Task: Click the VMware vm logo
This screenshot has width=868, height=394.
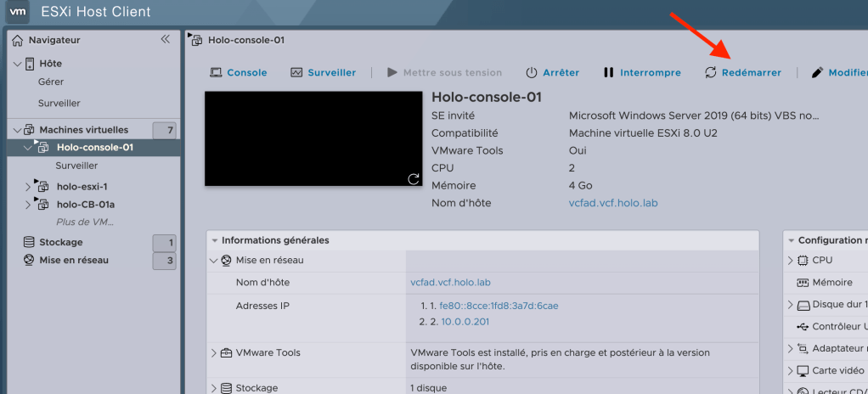Action: [18, 12]
